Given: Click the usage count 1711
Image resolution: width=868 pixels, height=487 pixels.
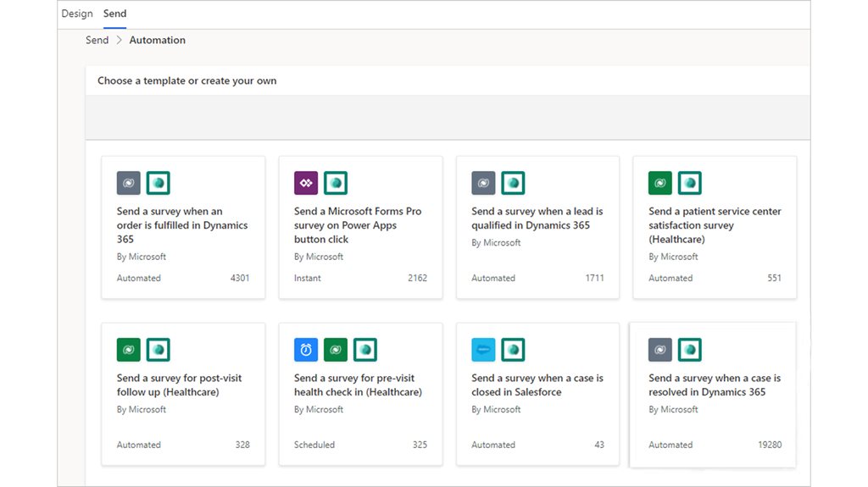Looking at the screenshot, I should click(594, 278).
